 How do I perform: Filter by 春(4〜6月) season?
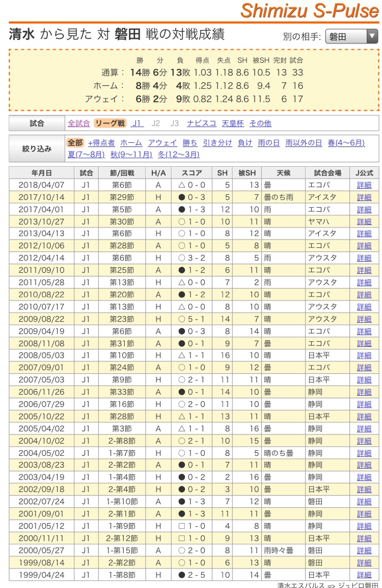(346, 143)
